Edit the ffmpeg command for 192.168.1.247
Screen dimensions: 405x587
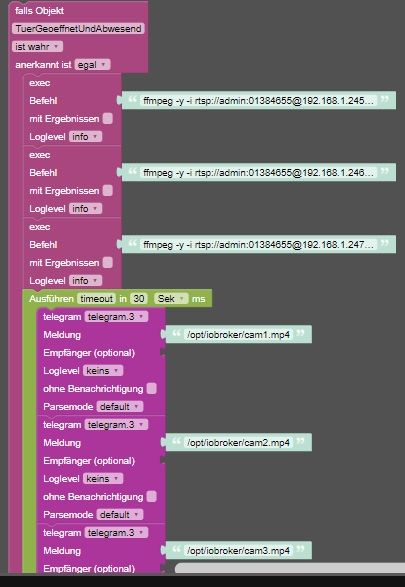pos(258,244)
